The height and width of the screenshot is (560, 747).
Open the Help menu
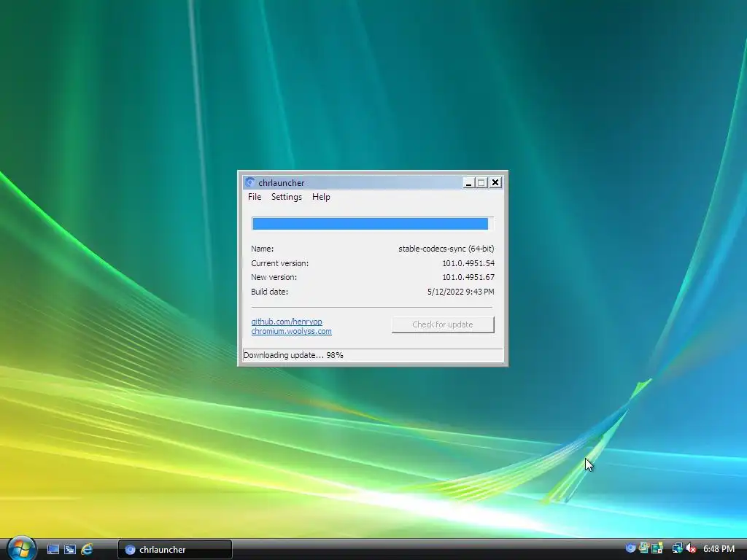click(321, 197)
